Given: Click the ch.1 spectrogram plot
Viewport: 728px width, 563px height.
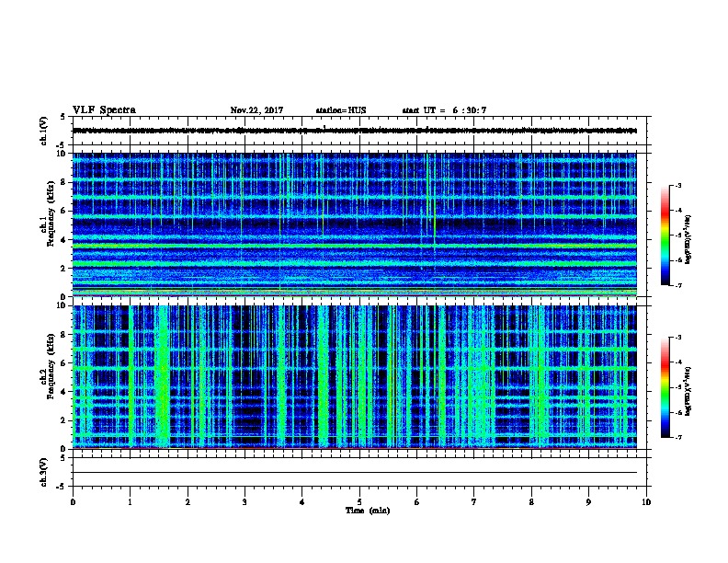Looking at the screenshot, I should 355,224.
